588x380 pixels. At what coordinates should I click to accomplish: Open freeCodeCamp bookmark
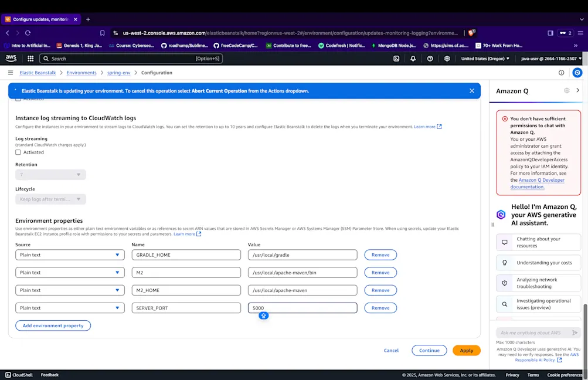[x=236, y=45]
